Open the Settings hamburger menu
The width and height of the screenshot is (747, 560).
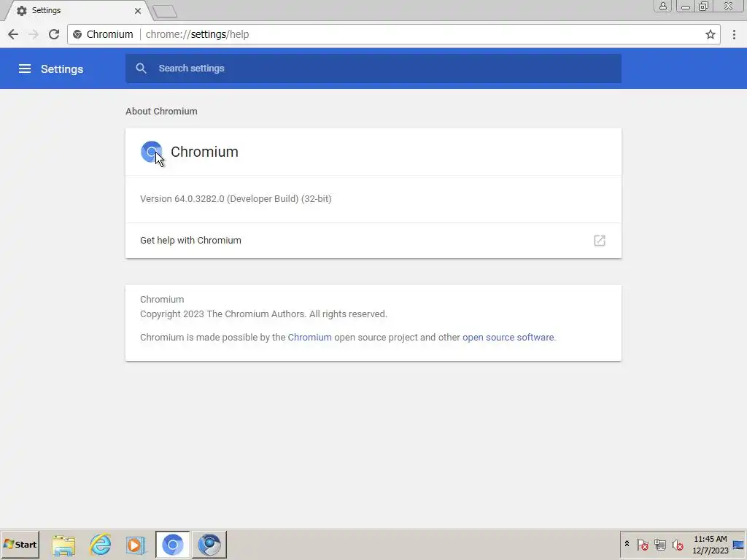pyautogui.click(x=25, y=69)
